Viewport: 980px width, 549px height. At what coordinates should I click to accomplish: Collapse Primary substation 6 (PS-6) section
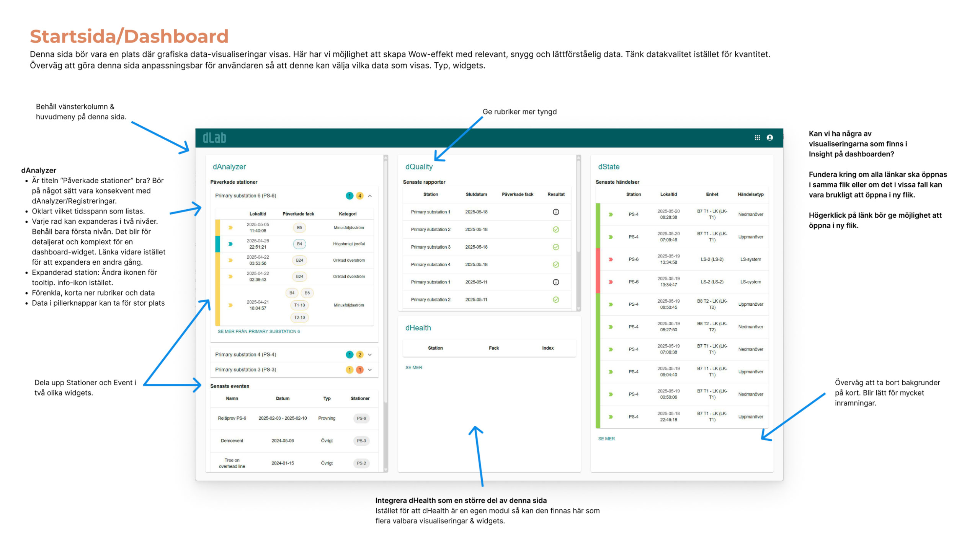(x=370, y=196)
